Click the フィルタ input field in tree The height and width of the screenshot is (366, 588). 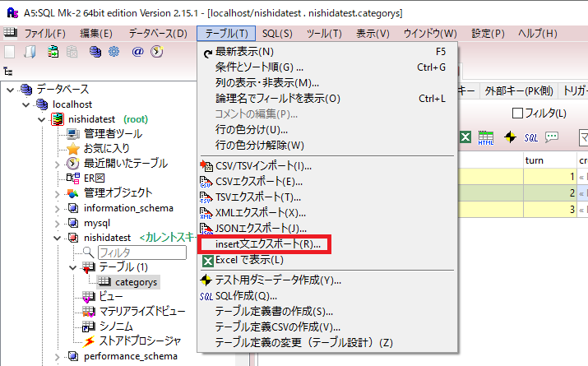tap(142, 252)
